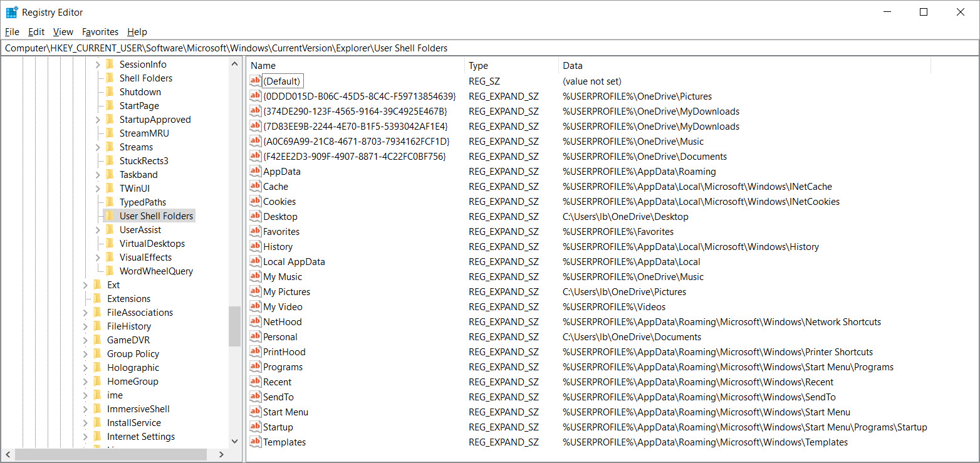Select the icon beside the Startup value
This screenshot has height=463, width=980.
(x=255, y=427)
